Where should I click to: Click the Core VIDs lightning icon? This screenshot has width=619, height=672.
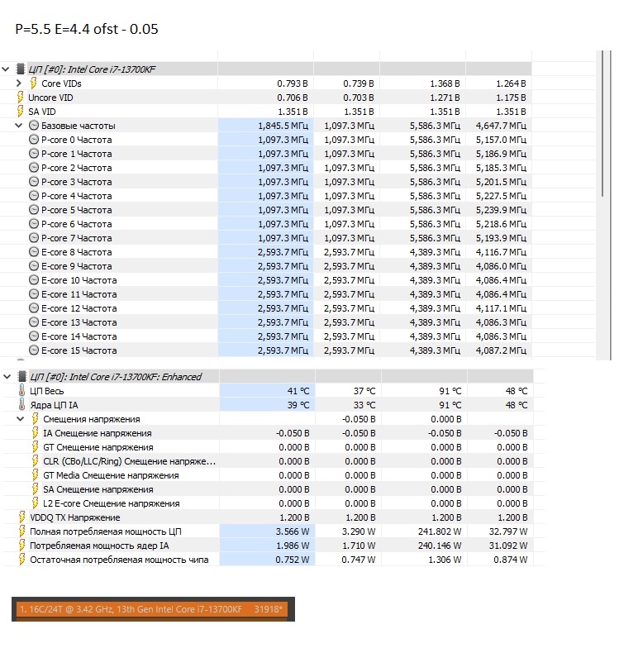33,83
